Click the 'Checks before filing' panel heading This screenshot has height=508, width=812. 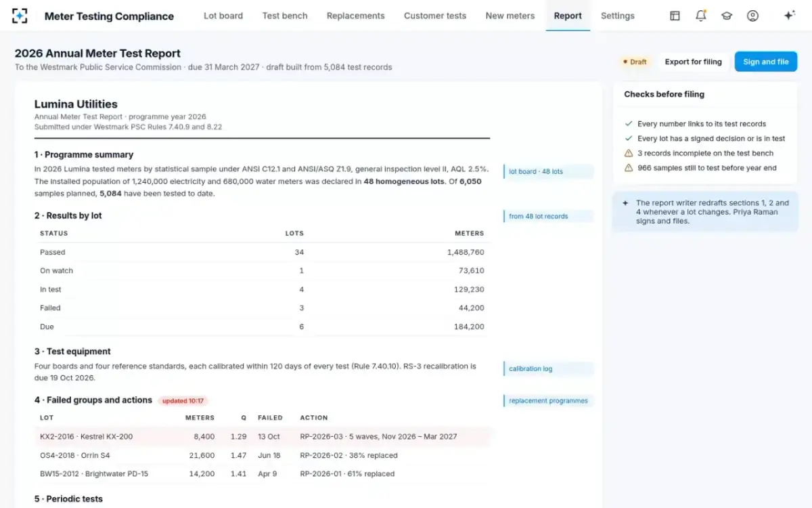664,94
